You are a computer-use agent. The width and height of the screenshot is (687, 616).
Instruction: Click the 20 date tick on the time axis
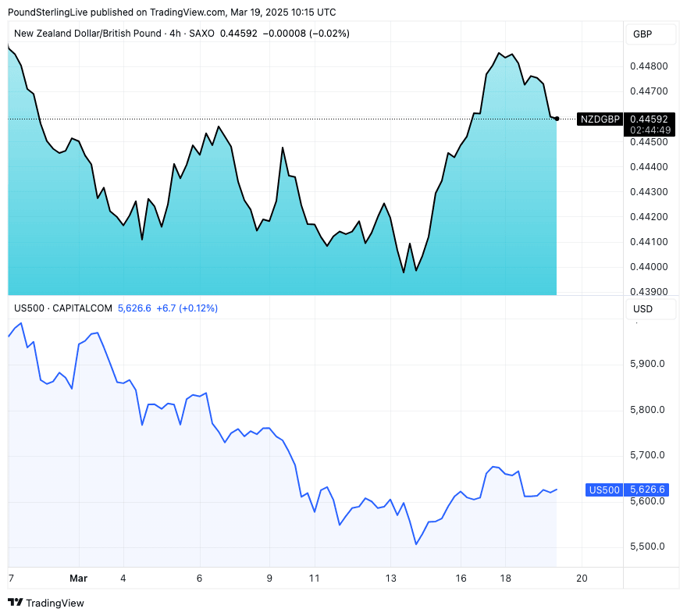[582, 578]
